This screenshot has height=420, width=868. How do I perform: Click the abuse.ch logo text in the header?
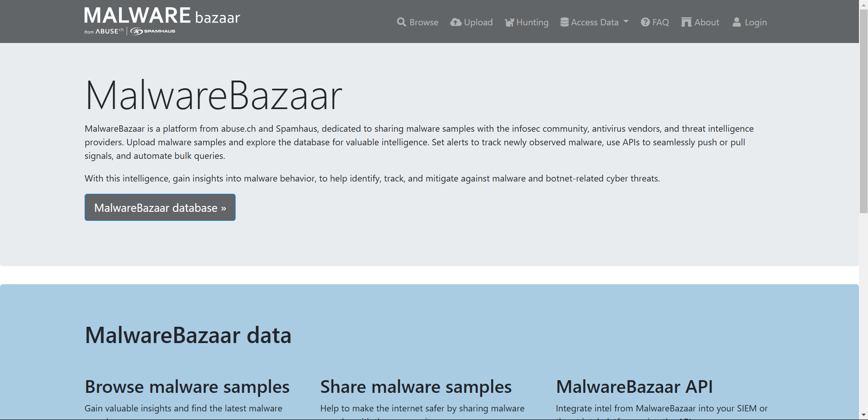(109, 31)
